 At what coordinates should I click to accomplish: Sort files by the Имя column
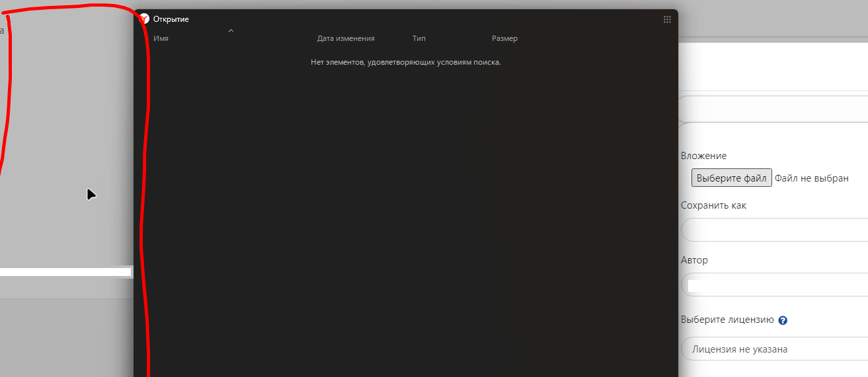coord(161,38)
